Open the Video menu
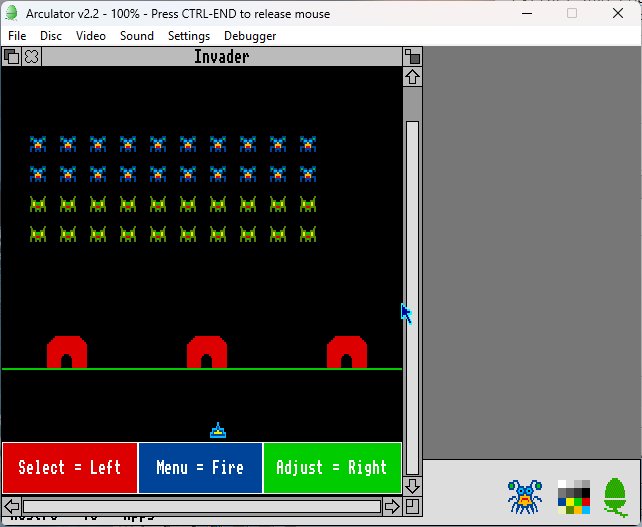This screenshot has height=527, width=642. pos(91,36)
